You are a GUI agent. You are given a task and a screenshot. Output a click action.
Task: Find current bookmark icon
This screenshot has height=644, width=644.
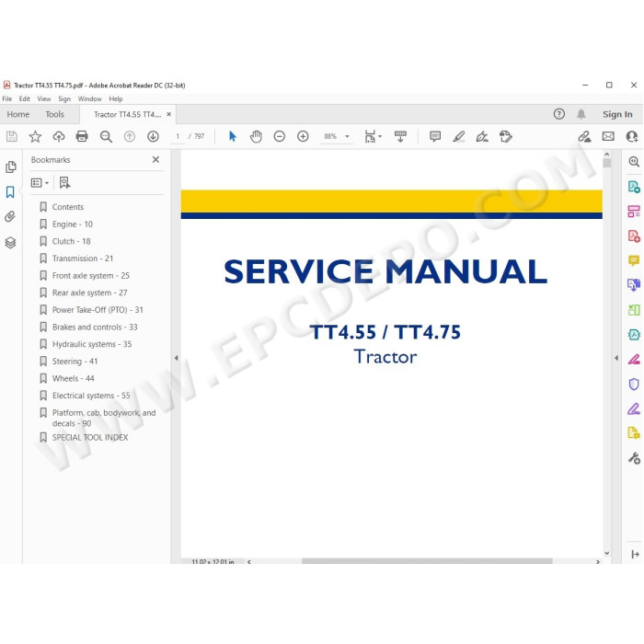(x=64, y=183)
